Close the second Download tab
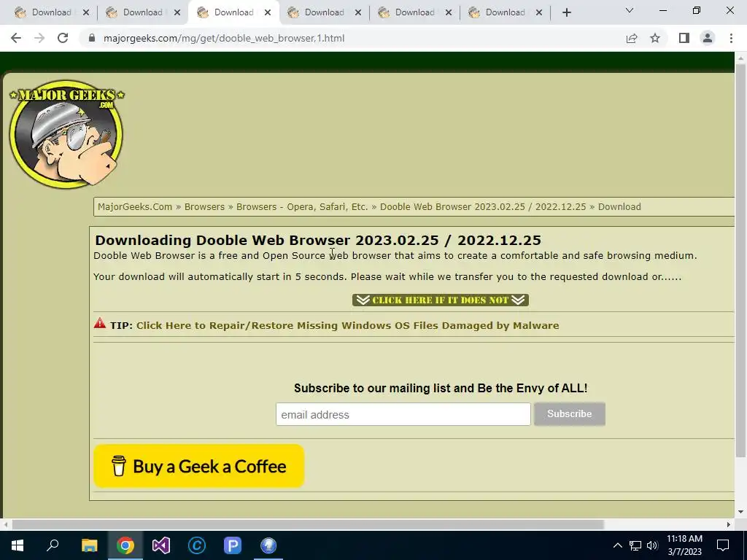Viewport: 747px width, 560px height. (x=177, y=13)
